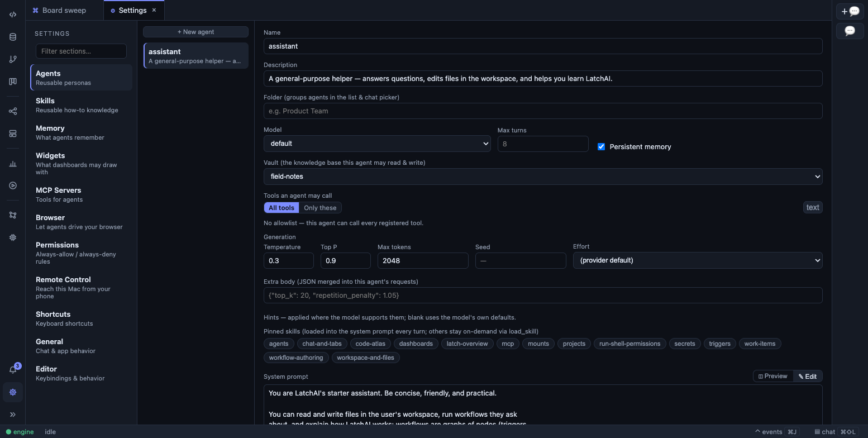Image resolution: width=868 pixels, height=438 pixels.
Task: Click the Description field
Action: tap(543, 78)
